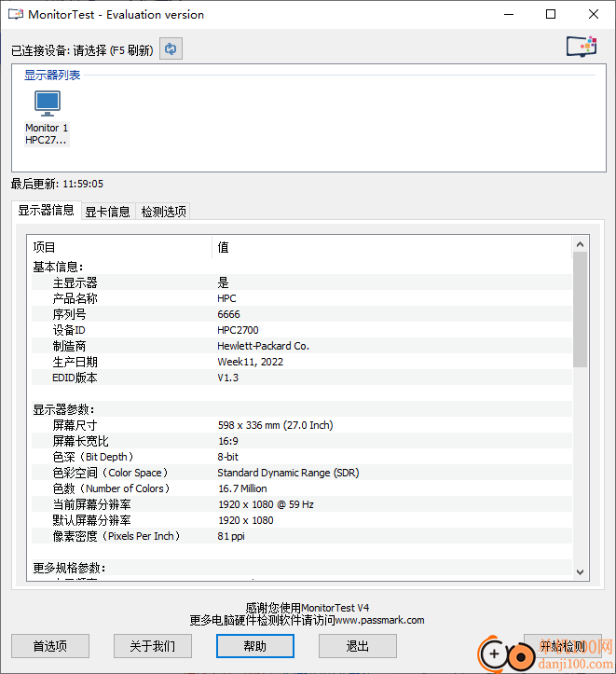The image size is (616, 674).
Task: Click the 项目 column header
Action: [x=121, y=247]
